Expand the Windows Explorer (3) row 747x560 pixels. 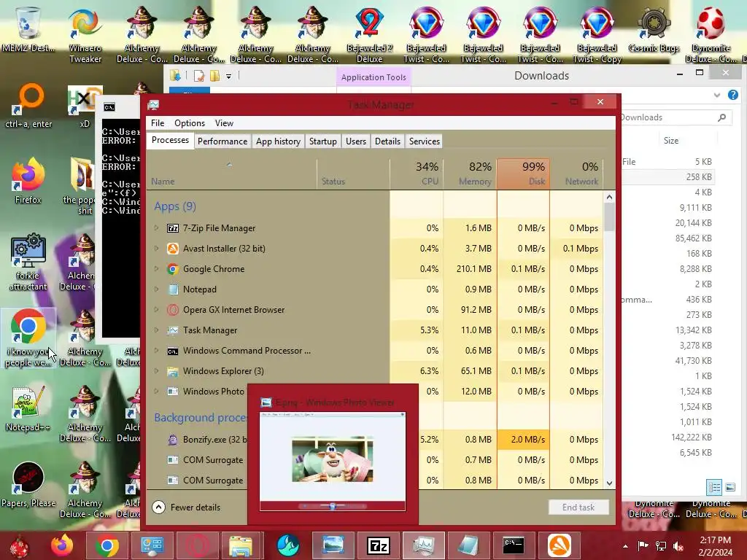pos(156,371)
